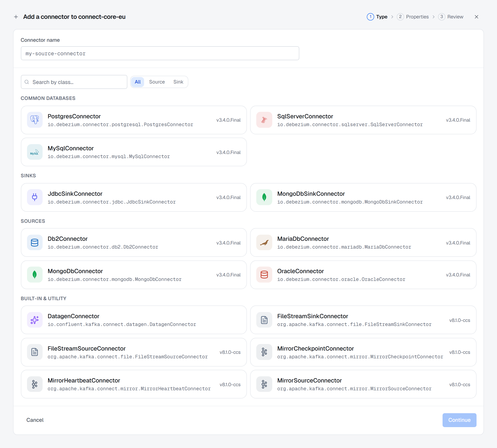
Task: Choose the SqlServerConnector class path text
Action: click(x=350, y=124)
